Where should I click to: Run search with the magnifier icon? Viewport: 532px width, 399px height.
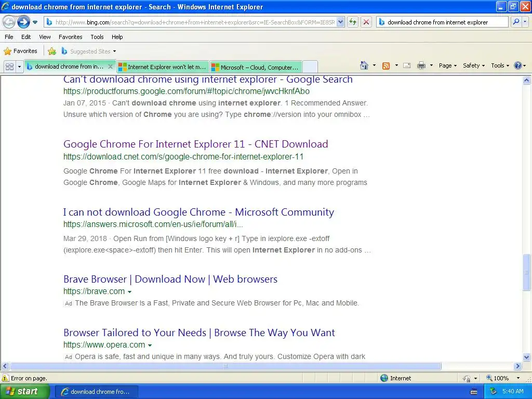tap(516, 22)
